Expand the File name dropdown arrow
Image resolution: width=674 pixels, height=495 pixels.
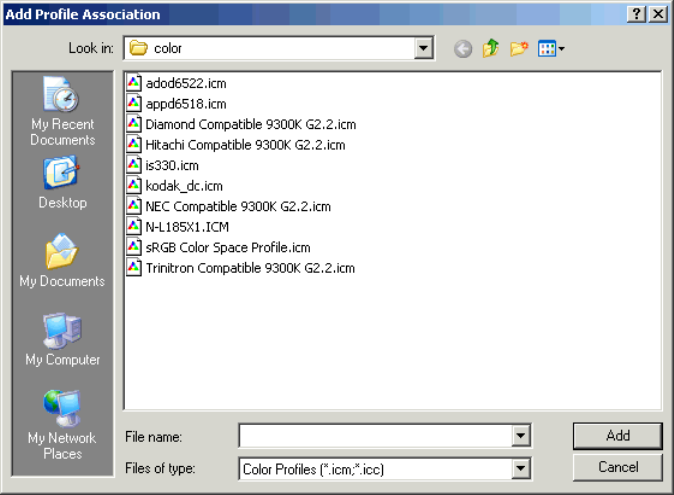[x=521, y=436]
